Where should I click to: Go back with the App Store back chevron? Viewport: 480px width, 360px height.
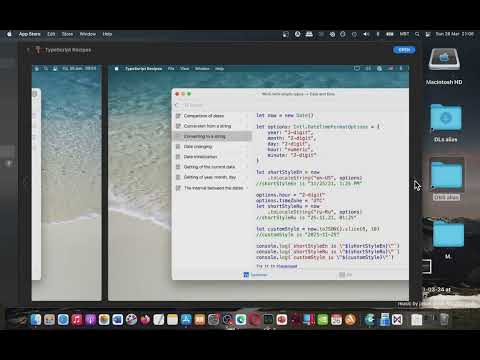(28, 50)
